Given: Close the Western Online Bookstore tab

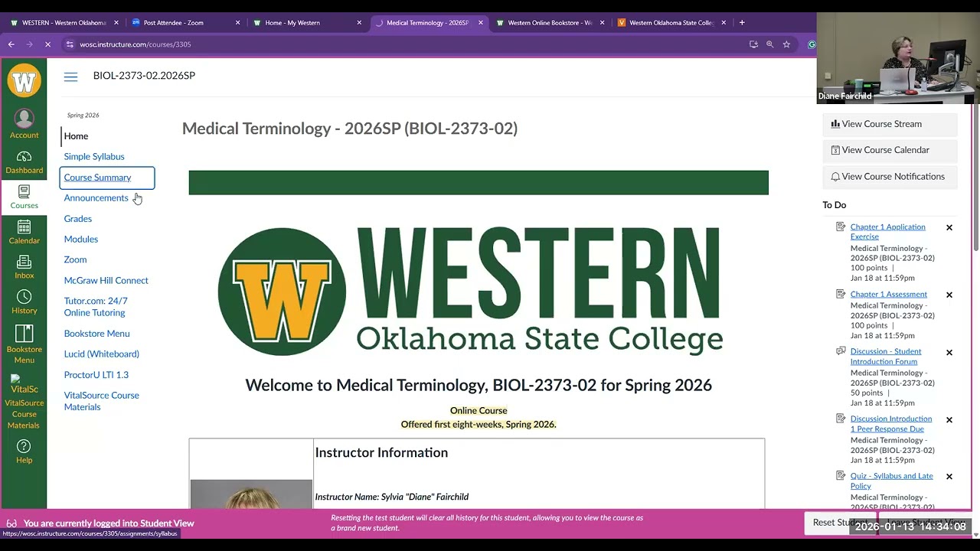Looking at the screenshot, I should point(602,22).
